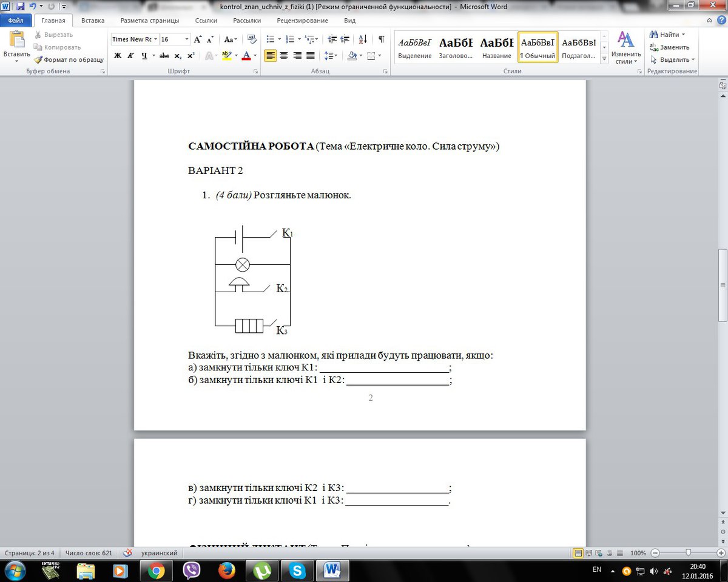
Task: Open the font name dropdown
Action: point(156,39)
